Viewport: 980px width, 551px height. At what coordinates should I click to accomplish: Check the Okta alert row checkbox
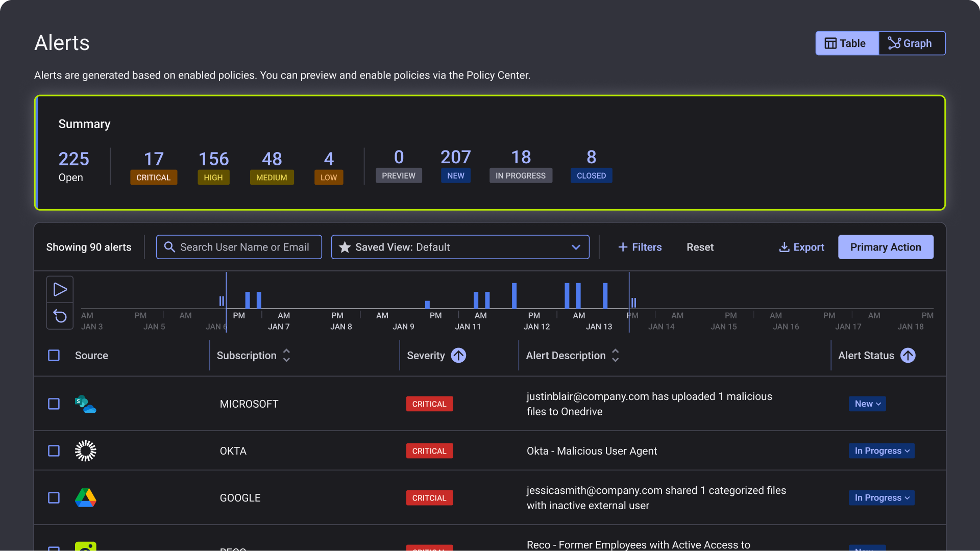[x=54, y=451]
